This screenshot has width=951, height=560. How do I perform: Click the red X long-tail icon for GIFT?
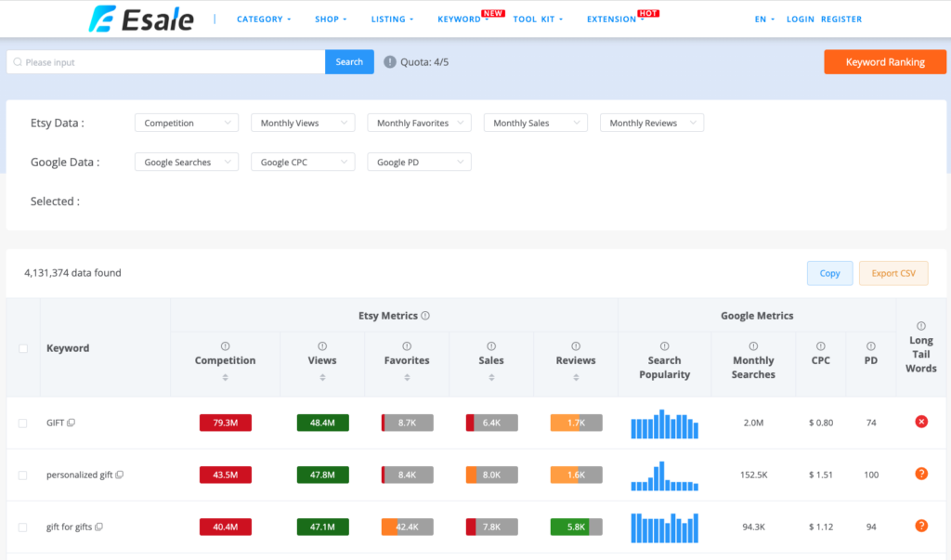coord(920,422)
